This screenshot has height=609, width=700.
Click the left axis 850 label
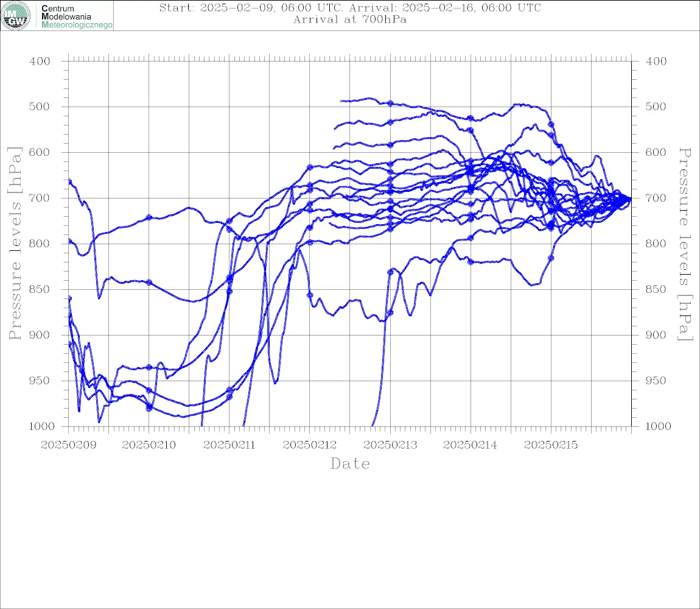tap(40, 289)
